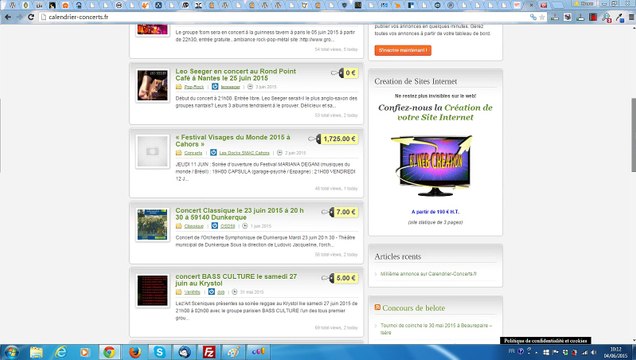This screenshot has width=636, height=360.
Task: Click the network signal icon in the tray
Action: coord(584,352)
